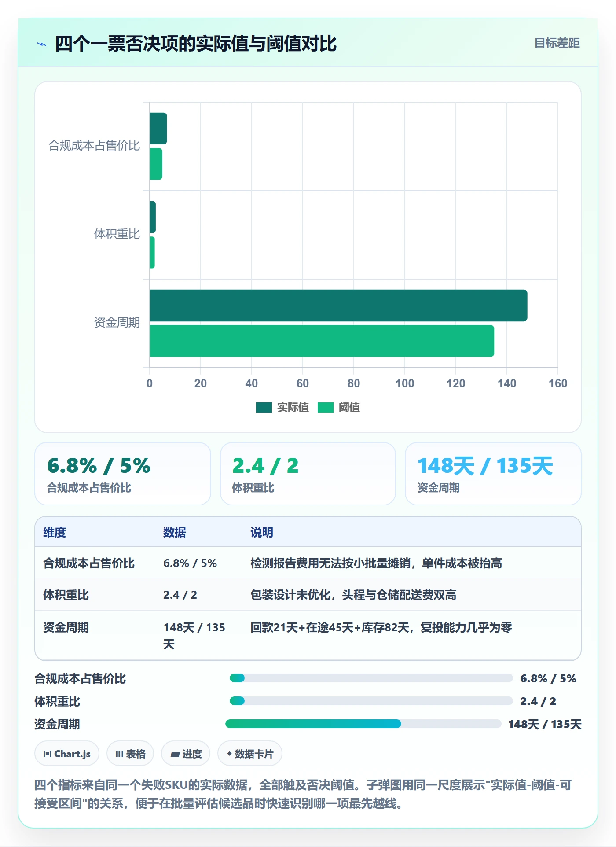Click the 148天 / 135天 progress value label

tap(545, 724)
